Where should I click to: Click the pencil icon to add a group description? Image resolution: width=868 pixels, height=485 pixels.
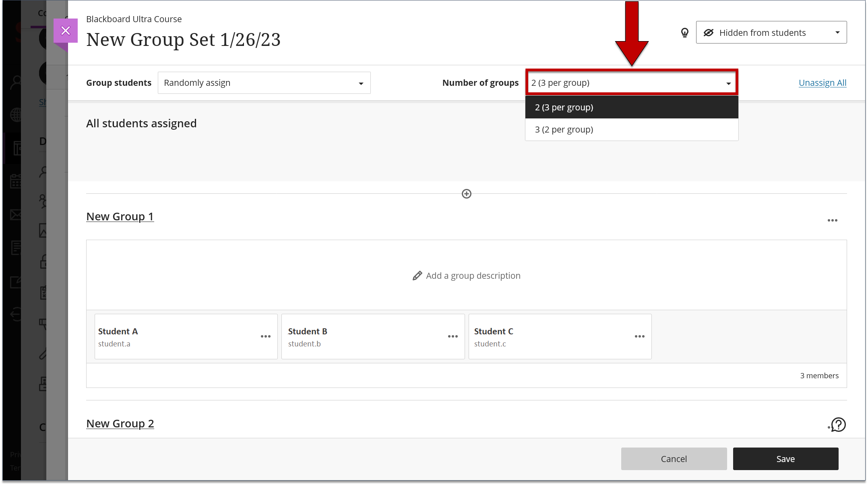(417, 276)
